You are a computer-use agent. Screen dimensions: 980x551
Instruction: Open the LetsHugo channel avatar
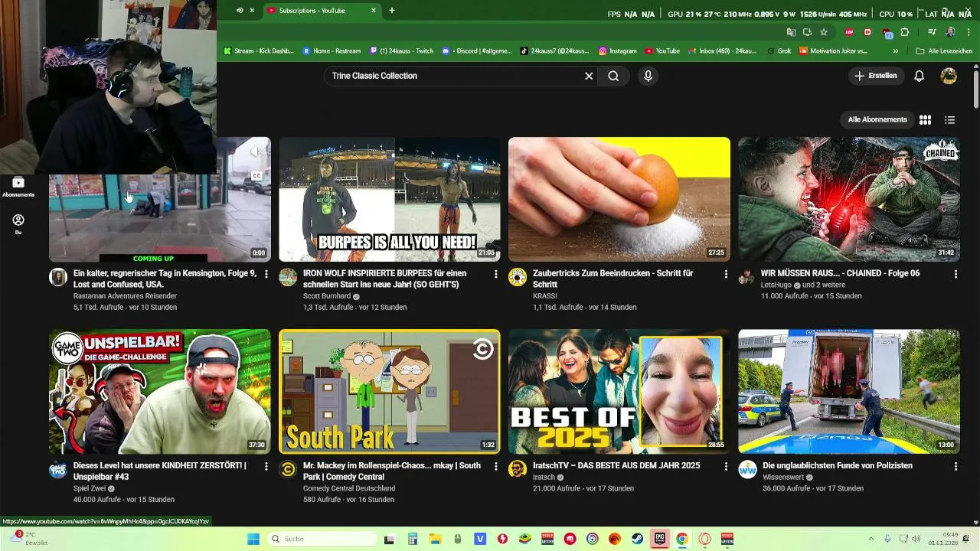pyautogui.click(x=746, y=277)
